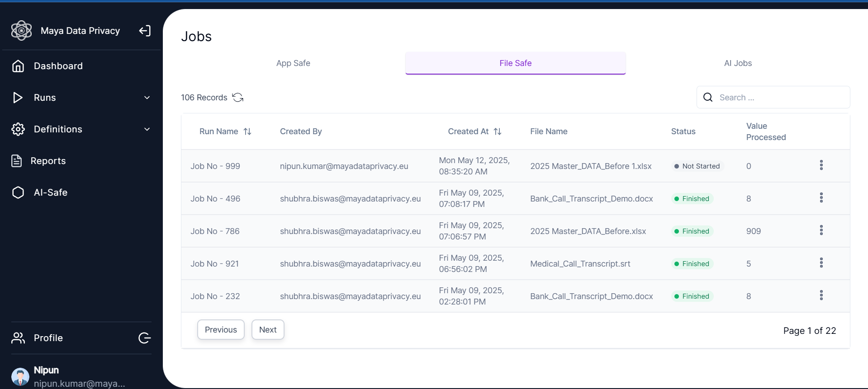This screenshot has height=389, width=868.
Task: Click the Previous page button
Action: click(x=221, y=330)
